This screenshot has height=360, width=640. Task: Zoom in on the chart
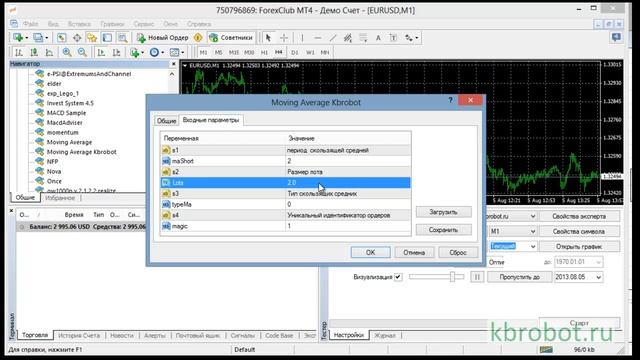click(67, 53)
